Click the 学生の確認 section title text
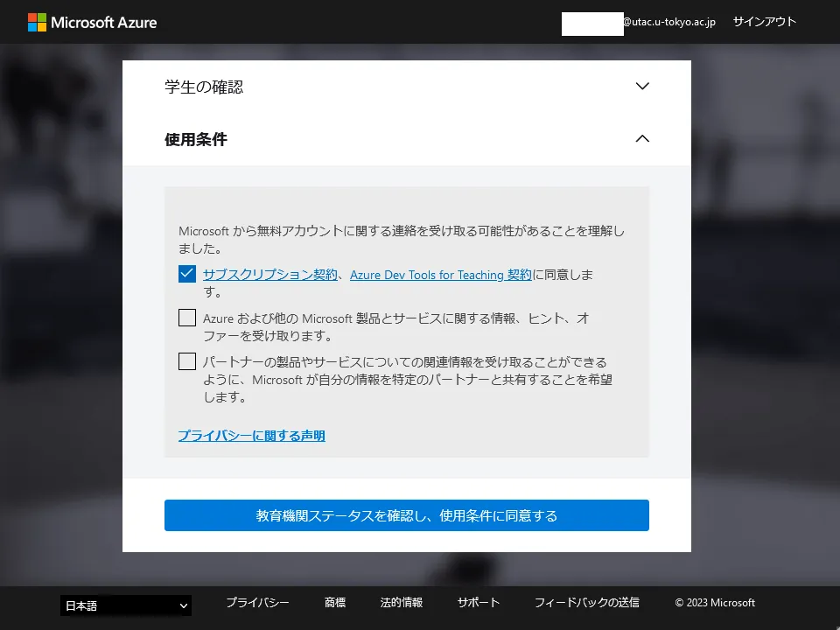The width and height of the screenshot is (840, 630). (204, 87)
